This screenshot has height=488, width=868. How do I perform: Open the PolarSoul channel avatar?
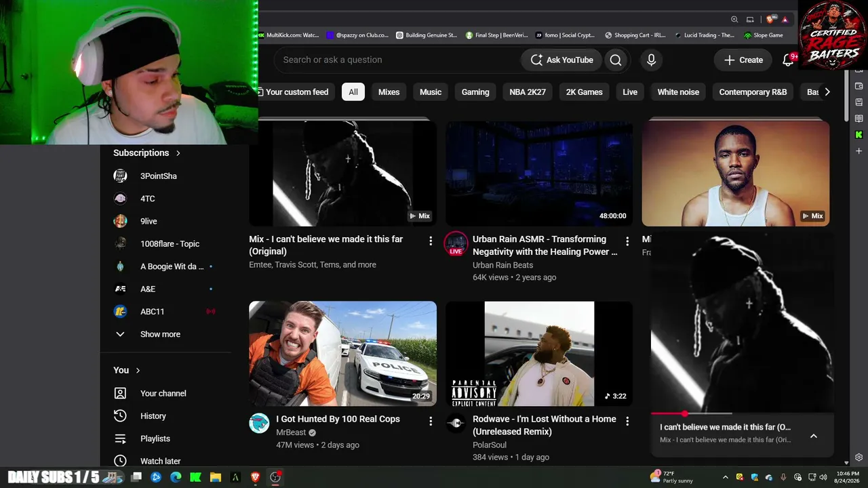tap(456, 423)
